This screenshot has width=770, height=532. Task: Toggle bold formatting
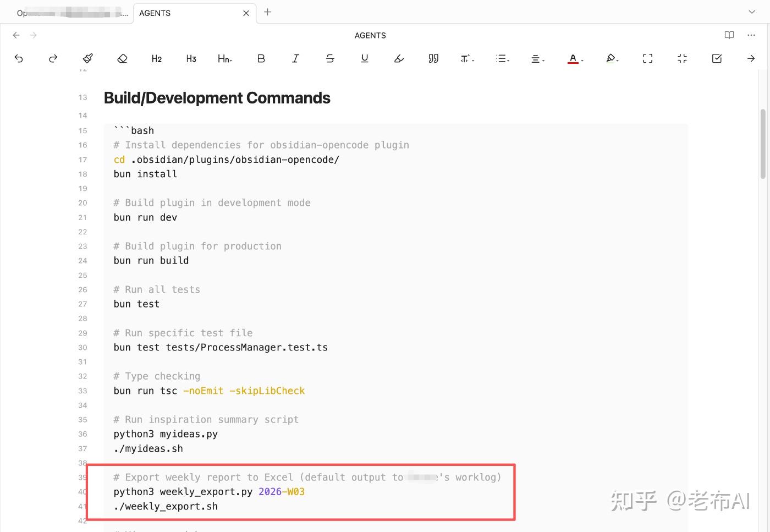(261, 58)
